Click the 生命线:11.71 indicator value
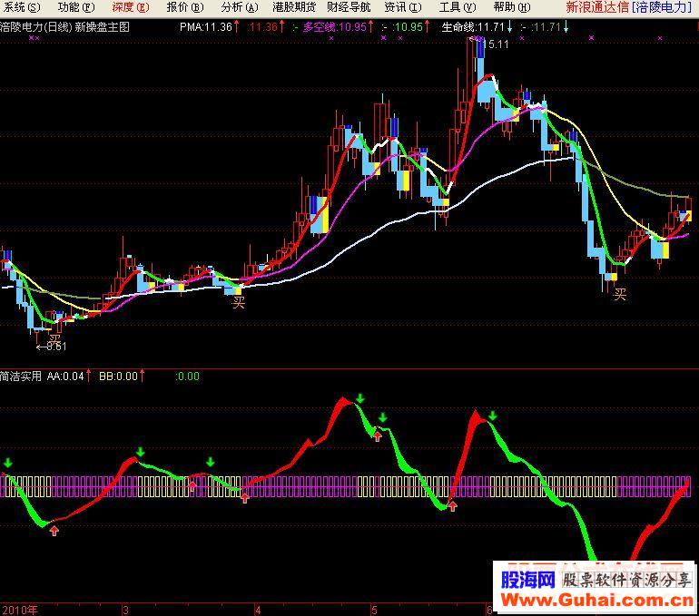699x616 pixels. point(473,27)
